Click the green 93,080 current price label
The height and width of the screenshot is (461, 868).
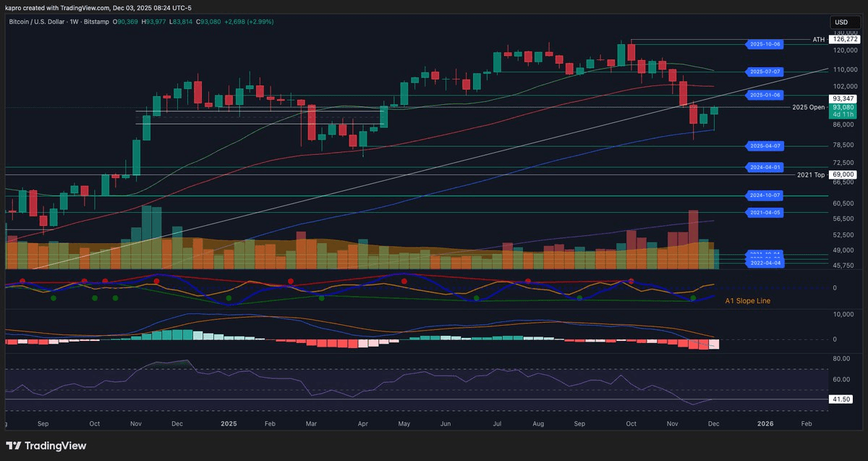(x=843, y=107)
